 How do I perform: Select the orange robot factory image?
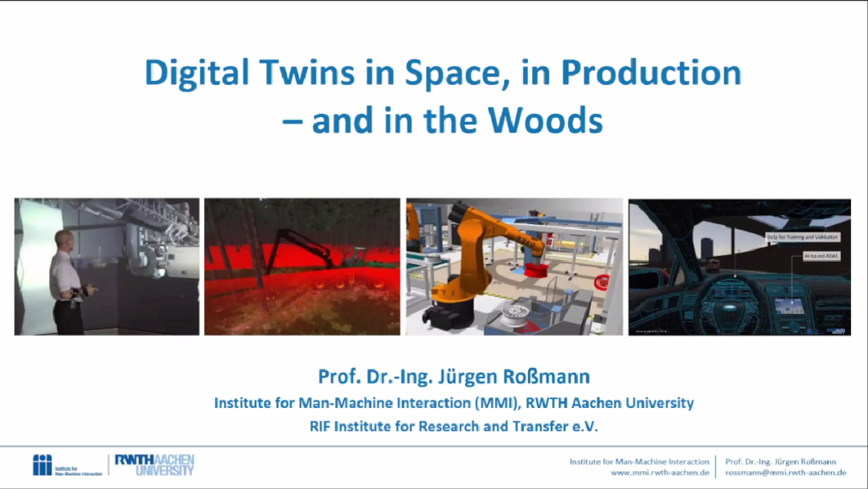514,267
